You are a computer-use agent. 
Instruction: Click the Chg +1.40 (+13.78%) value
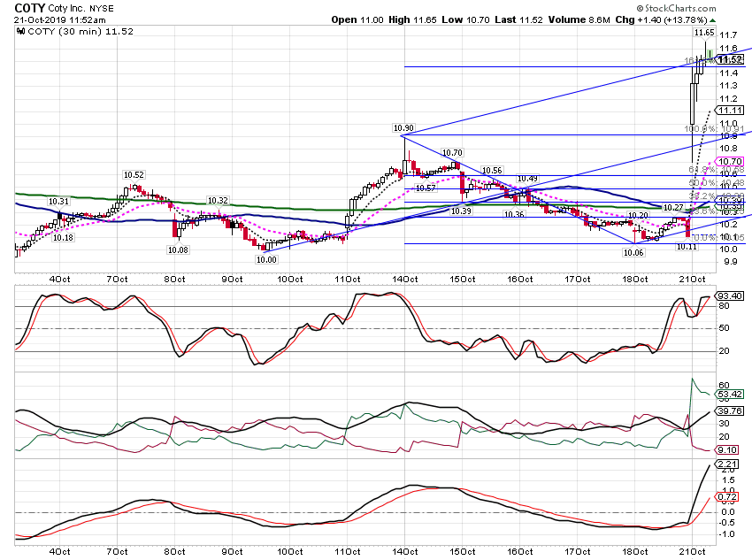(661, 19)
